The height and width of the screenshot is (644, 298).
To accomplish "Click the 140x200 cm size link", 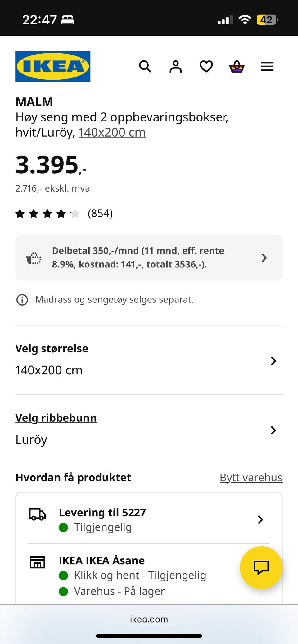I will [x=112, y=133].
